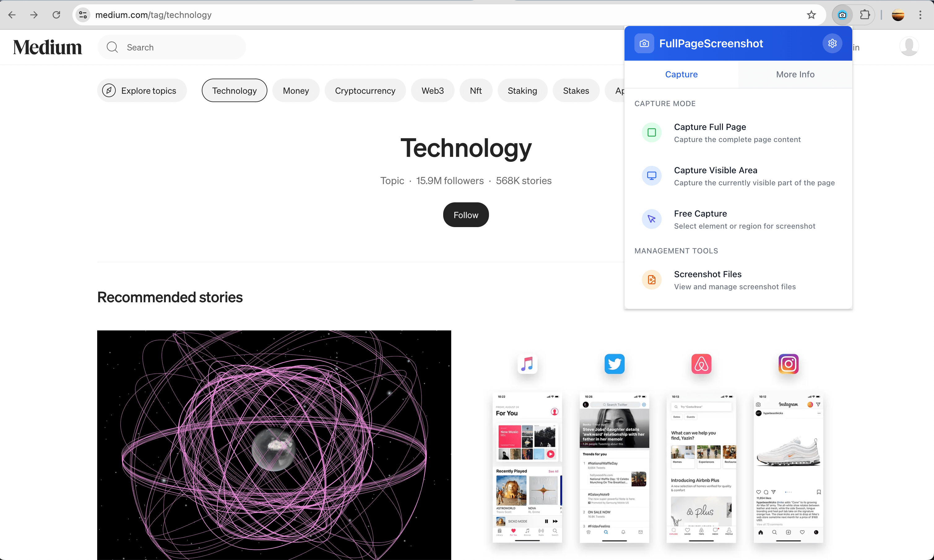Image resolution: width=934 pixels, height=560 pixels.
Task: Open the satellite orbits story thumbnail
Action: (x=274, y=445)
